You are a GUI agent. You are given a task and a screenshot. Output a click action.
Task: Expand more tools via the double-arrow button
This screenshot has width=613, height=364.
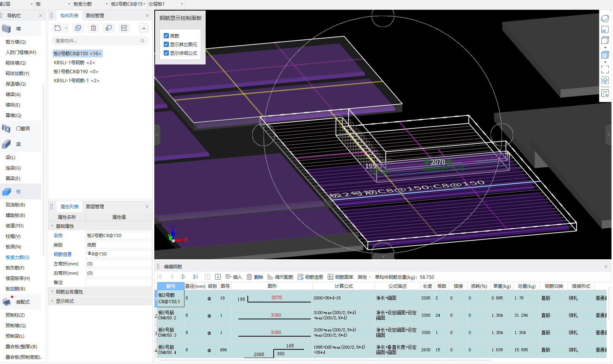tap(144, 28)
